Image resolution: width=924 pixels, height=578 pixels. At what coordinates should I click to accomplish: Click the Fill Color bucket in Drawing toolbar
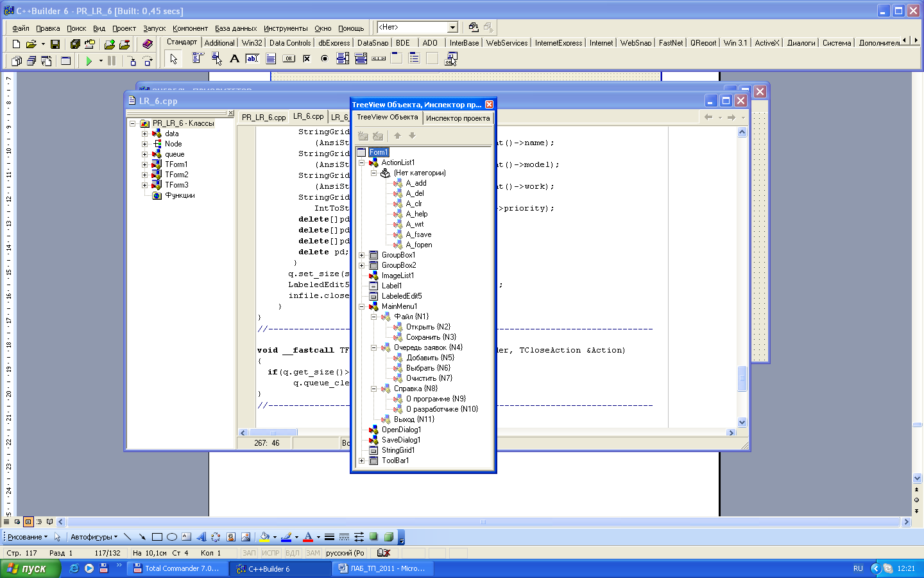tap(264, 537)
